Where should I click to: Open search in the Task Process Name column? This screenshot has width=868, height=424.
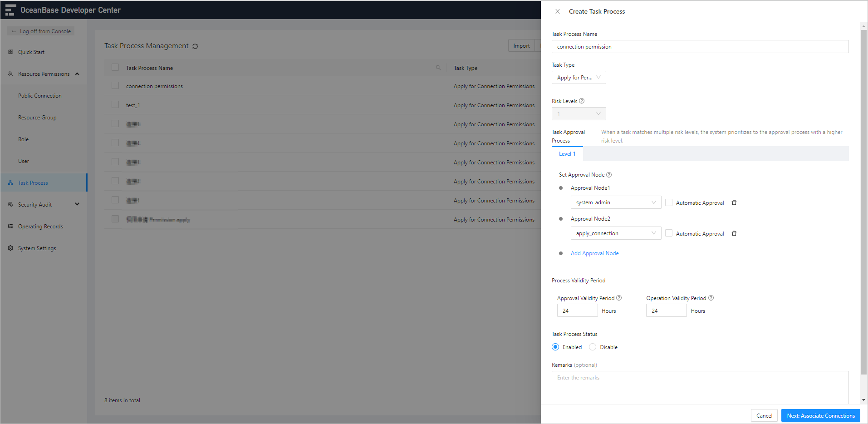coord(437,67)
